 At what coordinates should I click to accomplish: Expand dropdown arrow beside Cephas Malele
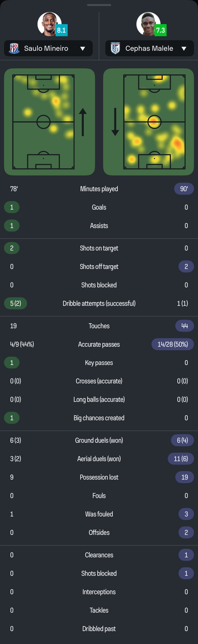coord(184,48)
